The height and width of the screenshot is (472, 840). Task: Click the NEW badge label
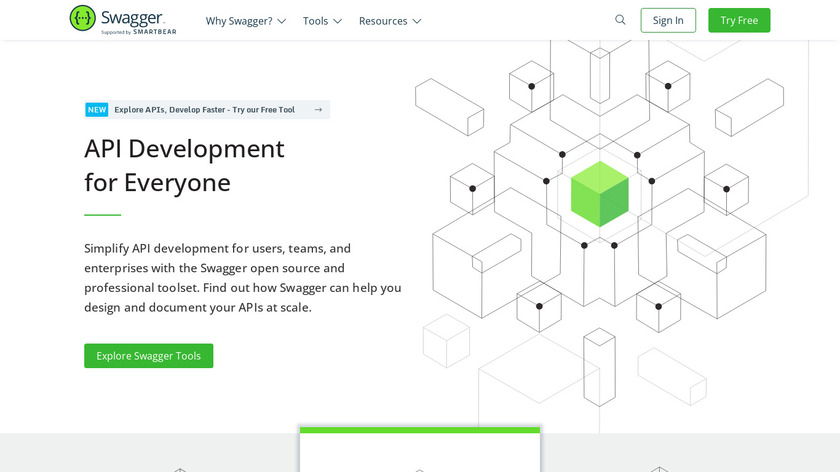[97, 110]
